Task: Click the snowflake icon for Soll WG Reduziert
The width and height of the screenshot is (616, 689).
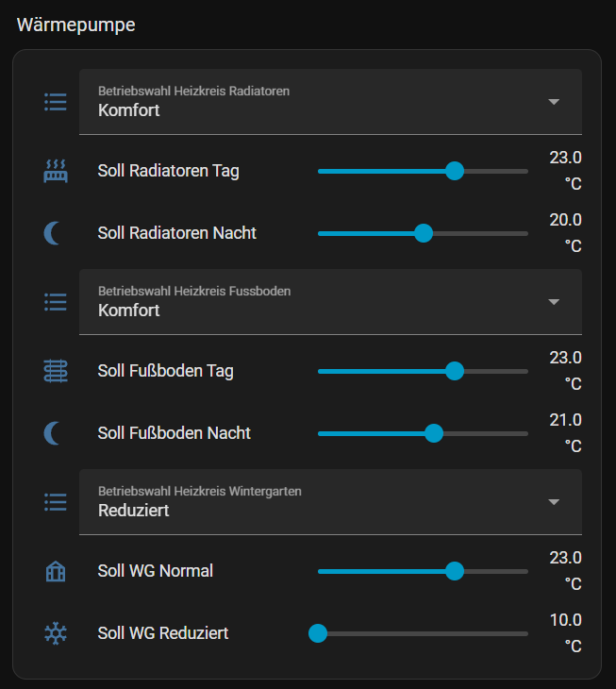Action: [x=56, y=633]
